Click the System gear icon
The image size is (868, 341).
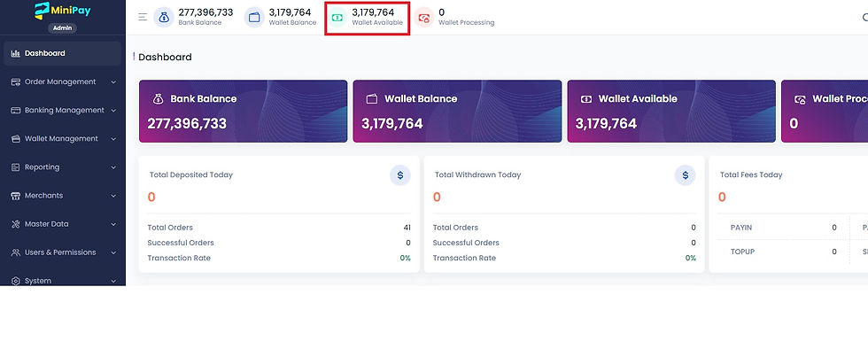pyautogui.click(x=16, y=282)
